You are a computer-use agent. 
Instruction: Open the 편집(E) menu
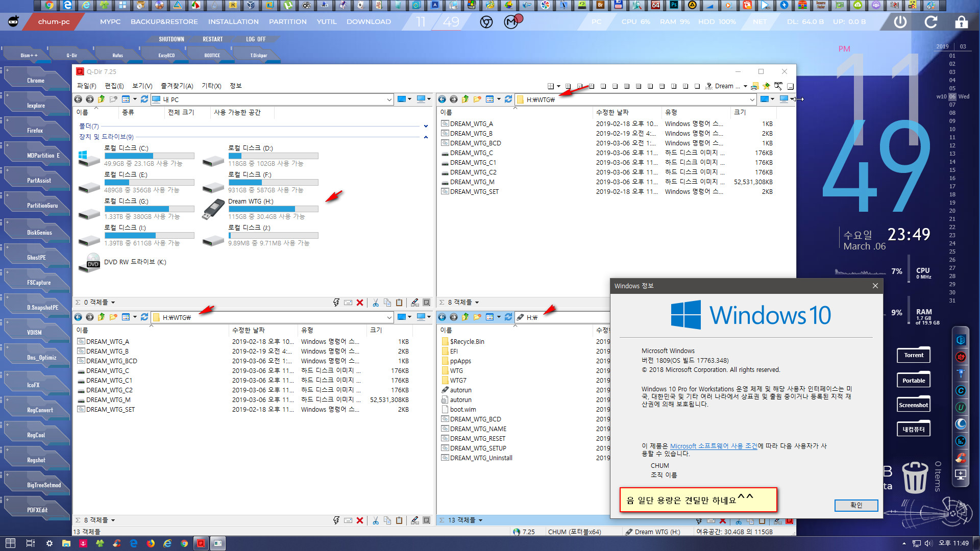[x=114, y=86]
